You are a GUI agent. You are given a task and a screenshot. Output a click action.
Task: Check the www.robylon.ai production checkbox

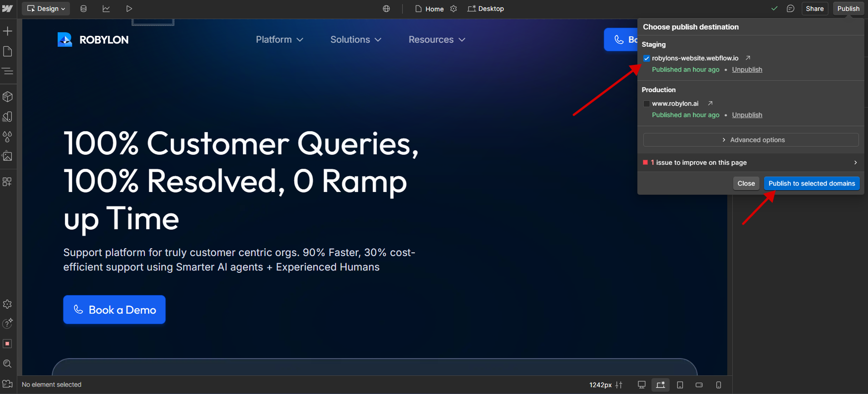click(x=646, y=103)
